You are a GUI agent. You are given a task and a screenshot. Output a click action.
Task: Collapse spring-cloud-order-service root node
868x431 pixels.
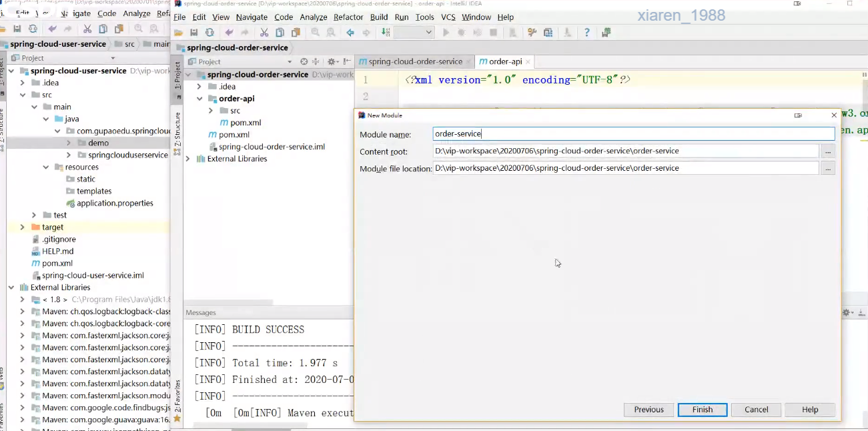[x=187, y=75]
